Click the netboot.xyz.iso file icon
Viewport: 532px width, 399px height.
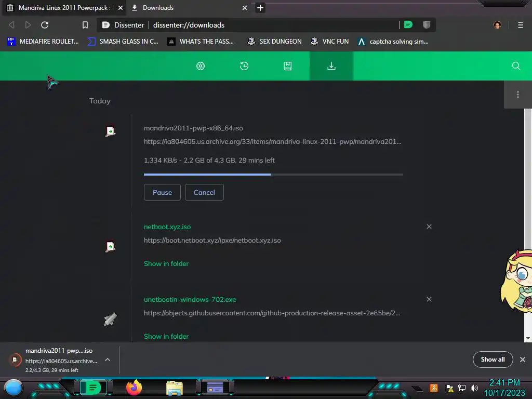tap(110, 246)
